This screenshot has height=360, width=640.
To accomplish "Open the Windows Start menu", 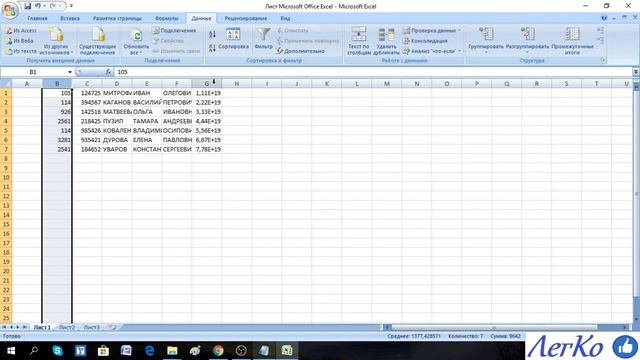I will 11,351.
